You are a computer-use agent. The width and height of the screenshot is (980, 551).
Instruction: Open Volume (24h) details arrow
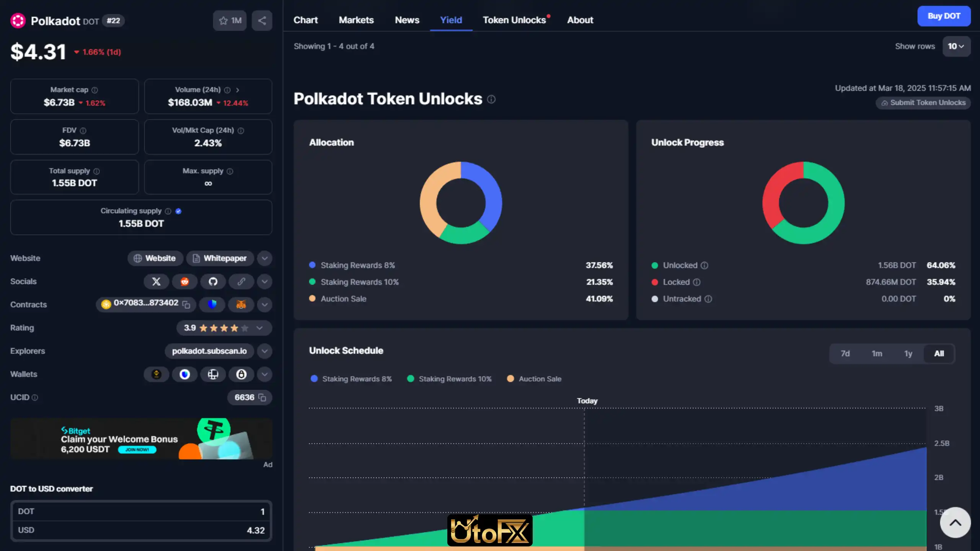(238, 90)
